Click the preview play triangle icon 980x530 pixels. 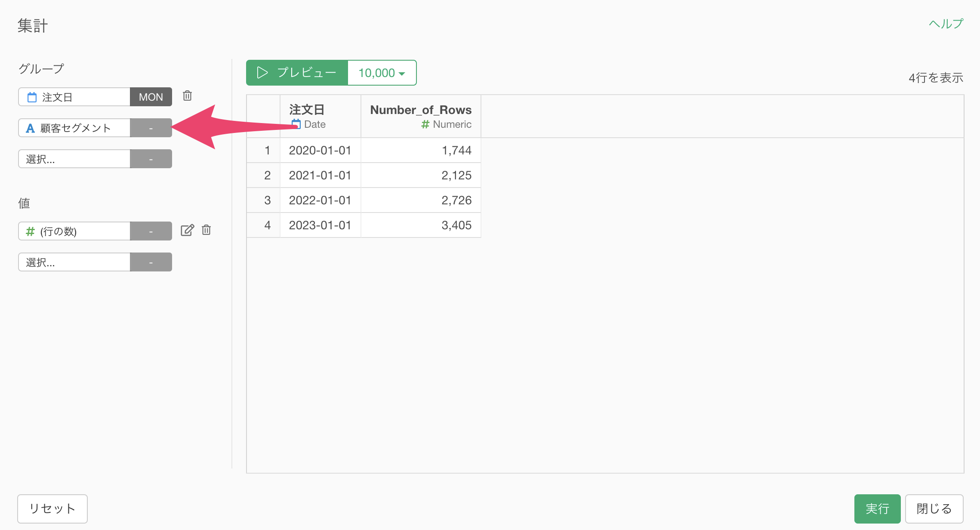262,72
